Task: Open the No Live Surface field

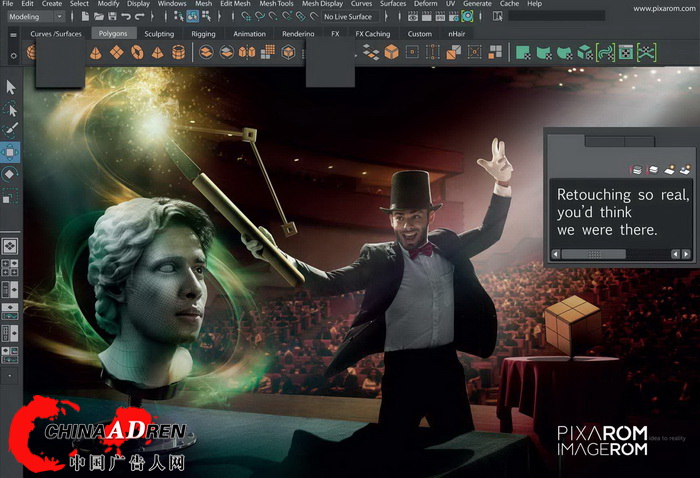Action: (347, 17)
